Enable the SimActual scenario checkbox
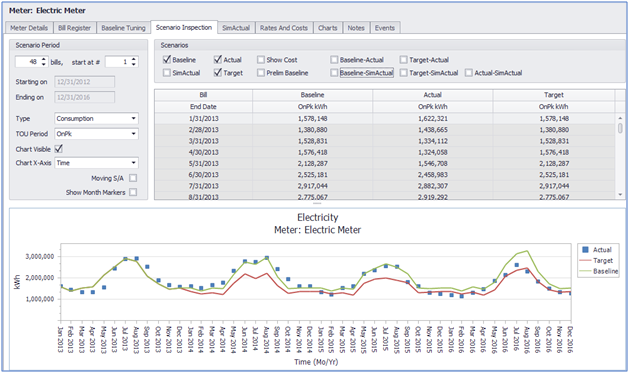The image size is (630, 373). pyautogui.click(x=167, y=73)
